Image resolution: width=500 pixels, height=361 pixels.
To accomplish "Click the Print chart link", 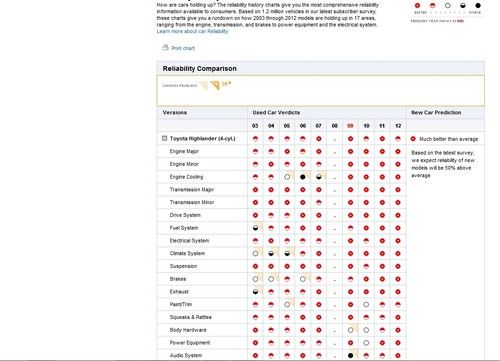I will tap(183, 48).
